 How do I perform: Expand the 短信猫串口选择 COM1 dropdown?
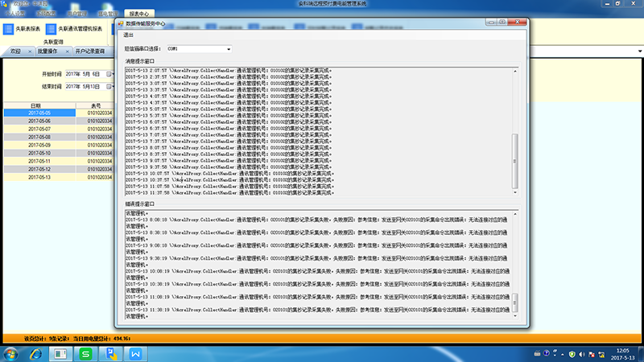(228, 48)
